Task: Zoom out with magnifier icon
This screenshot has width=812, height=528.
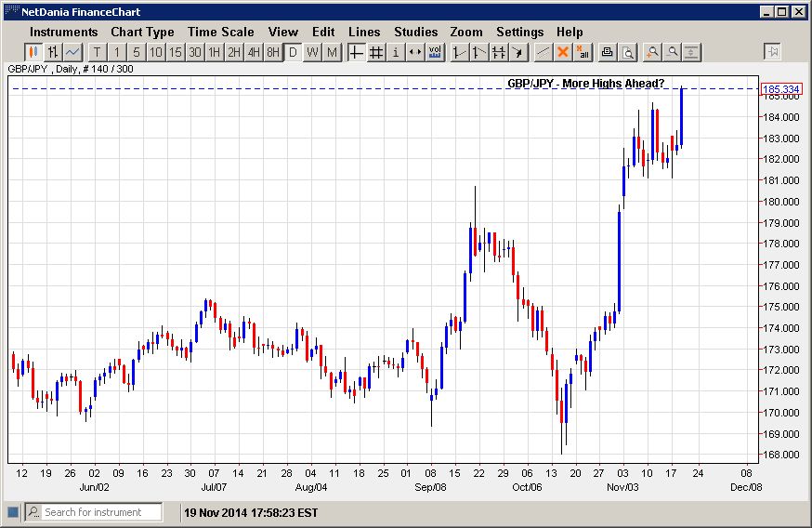Action: click(x=672, y=52)
